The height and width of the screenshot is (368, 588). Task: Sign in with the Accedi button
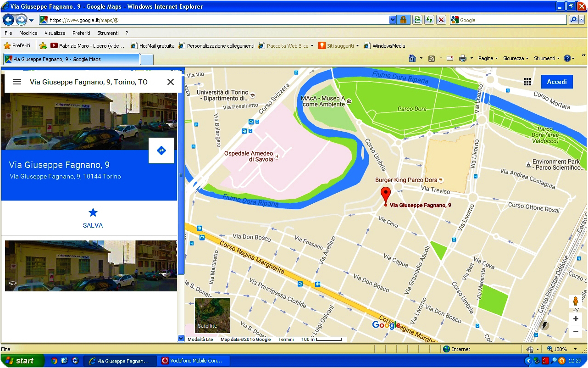557,82
